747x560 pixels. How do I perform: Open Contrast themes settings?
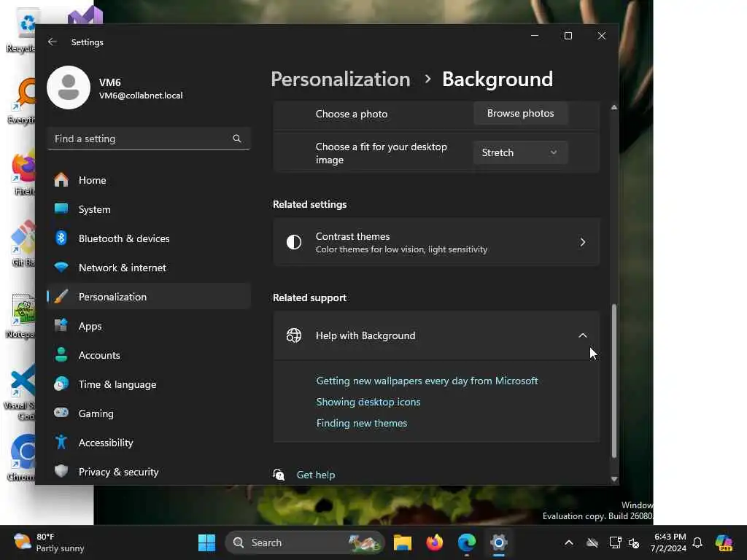click(436, 242)
